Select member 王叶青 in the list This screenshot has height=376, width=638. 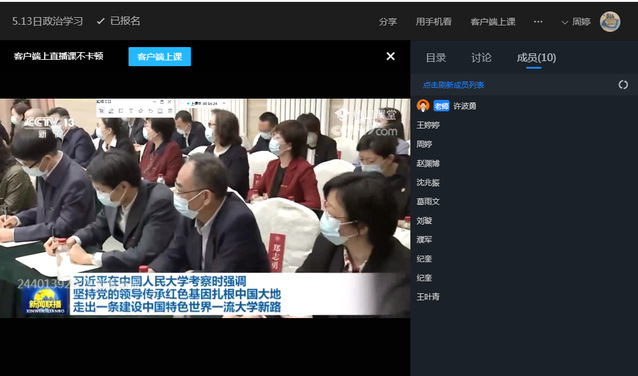(428, 297)
